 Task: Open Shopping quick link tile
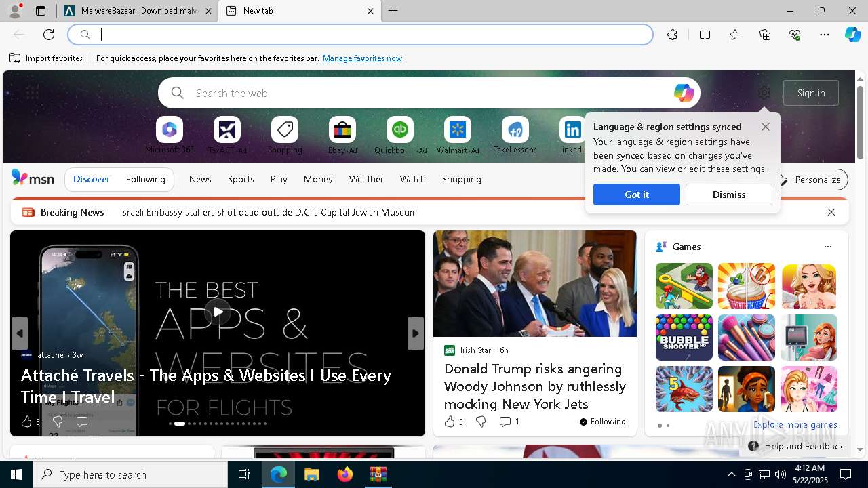tap(285, 136)
